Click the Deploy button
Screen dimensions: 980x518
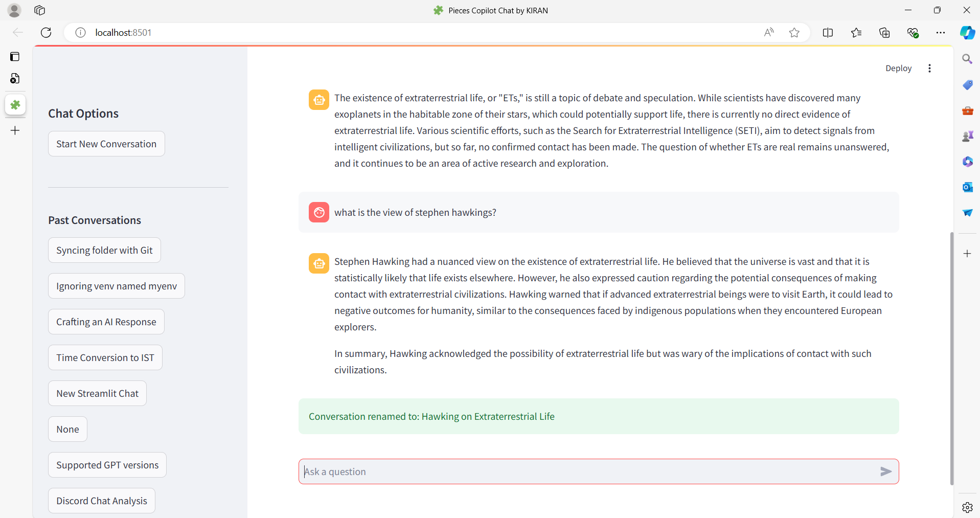click(898, 68)
